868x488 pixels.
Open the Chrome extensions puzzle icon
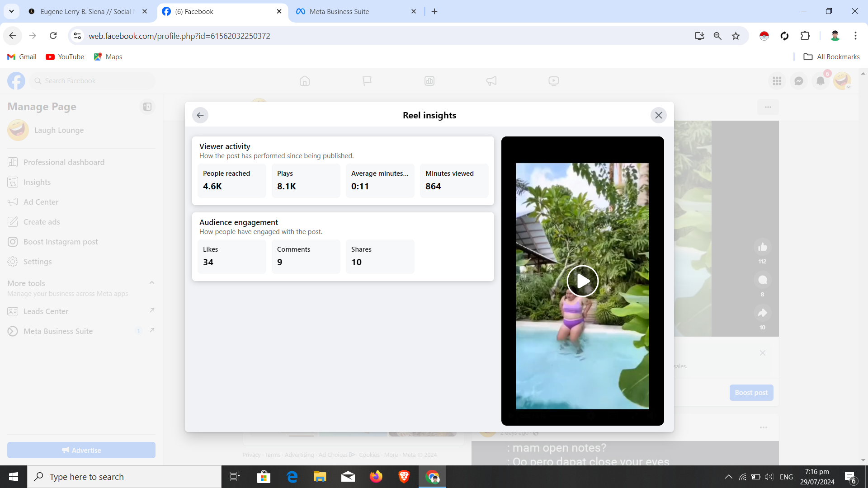tap(805, 36)
